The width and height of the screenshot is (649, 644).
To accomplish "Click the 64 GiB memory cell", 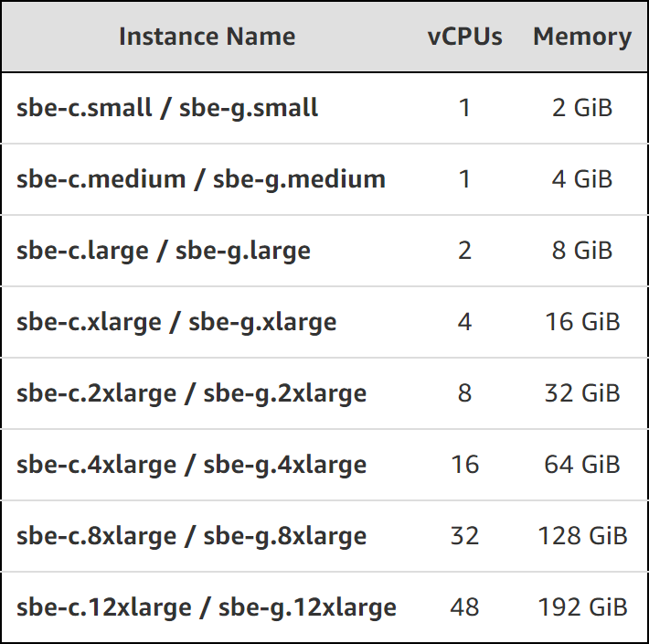I will (x=582, y=465).
